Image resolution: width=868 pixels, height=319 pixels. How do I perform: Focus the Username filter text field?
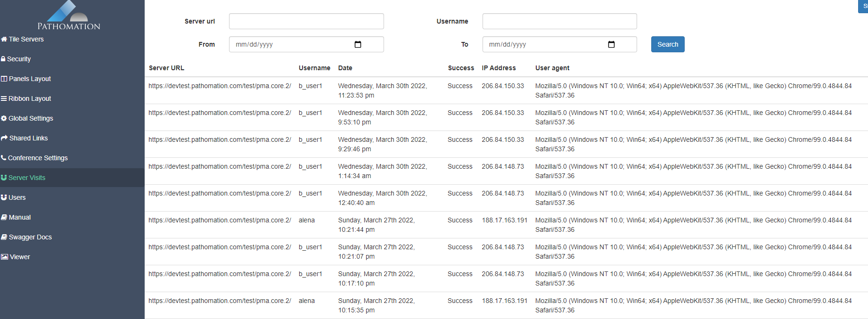tap(559, 21)
